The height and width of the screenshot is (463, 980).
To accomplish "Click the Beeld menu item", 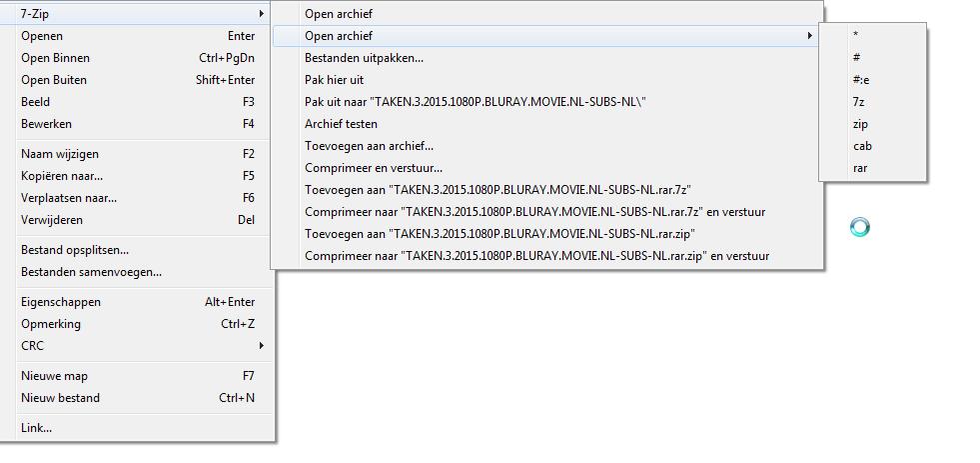I will (136, 102).
